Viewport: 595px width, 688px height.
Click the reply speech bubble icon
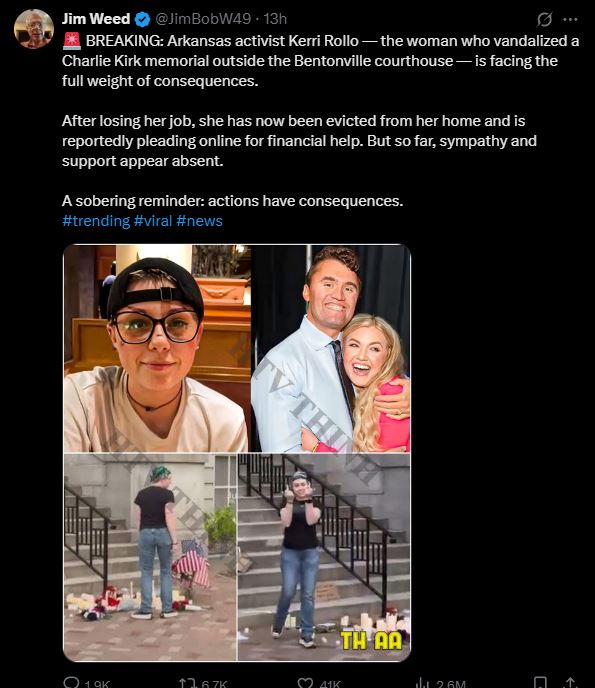point(71,682)
